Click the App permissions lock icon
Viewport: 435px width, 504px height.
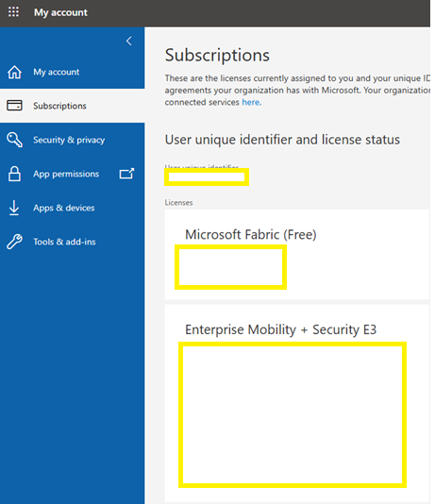click(x=14, y=174)
